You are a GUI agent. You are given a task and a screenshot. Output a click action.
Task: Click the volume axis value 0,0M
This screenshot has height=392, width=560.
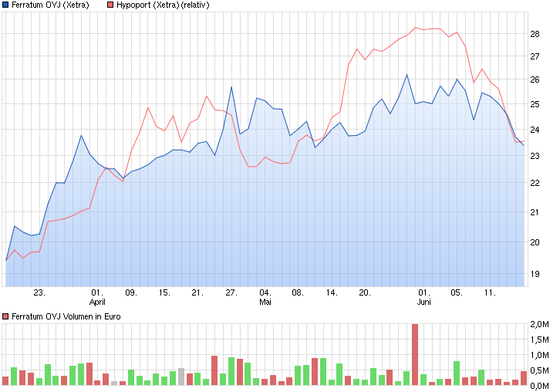539,386
